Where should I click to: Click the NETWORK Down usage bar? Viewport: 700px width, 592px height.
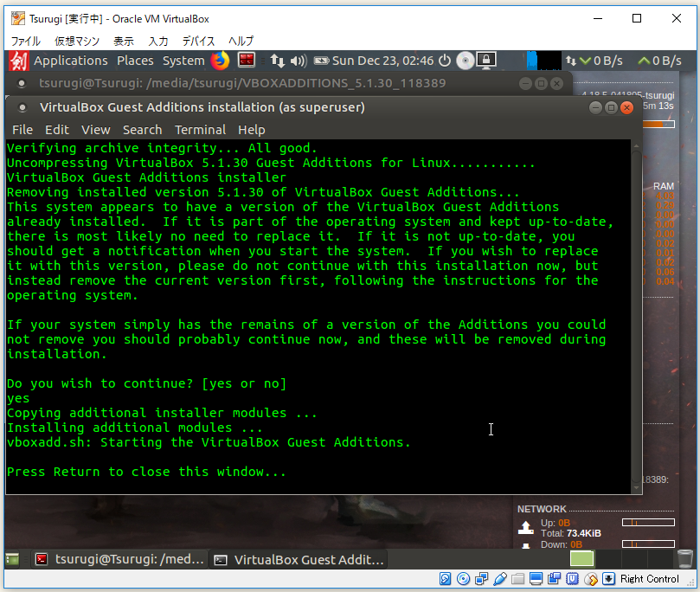tap(648, 544)
